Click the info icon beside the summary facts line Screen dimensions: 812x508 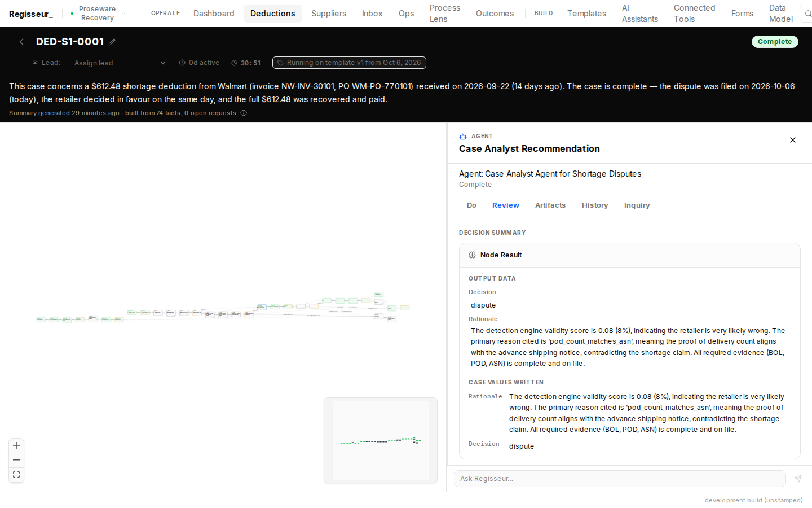(x=244, y=113)
